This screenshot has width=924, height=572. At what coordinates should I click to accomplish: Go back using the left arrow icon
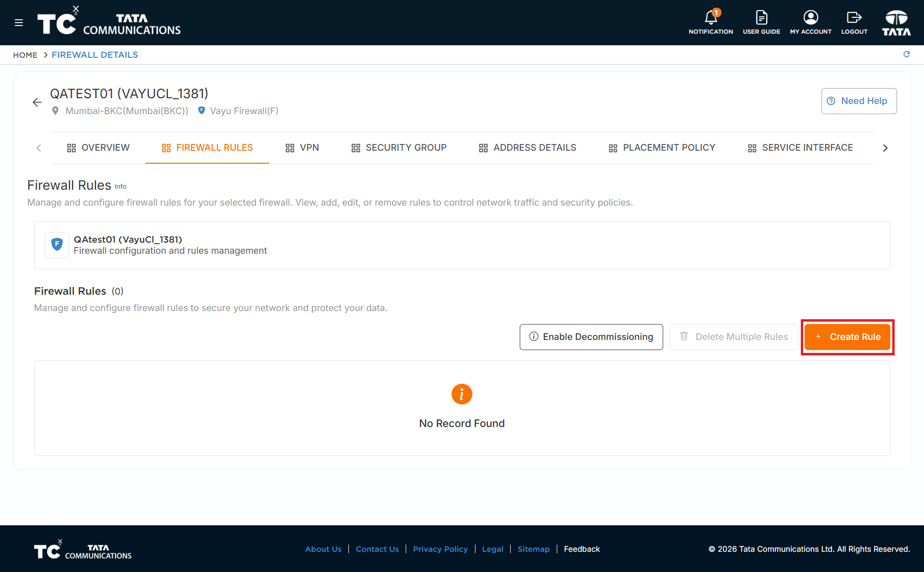point(37,102)
